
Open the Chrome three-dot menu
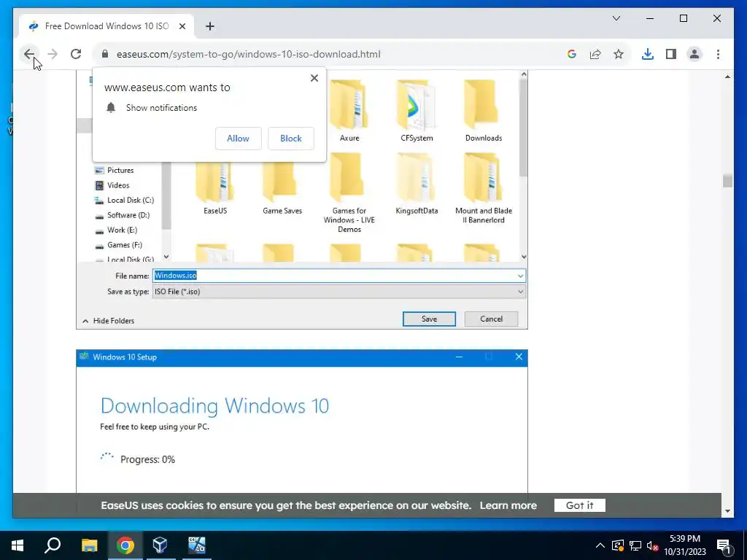[x=718, y=54]
